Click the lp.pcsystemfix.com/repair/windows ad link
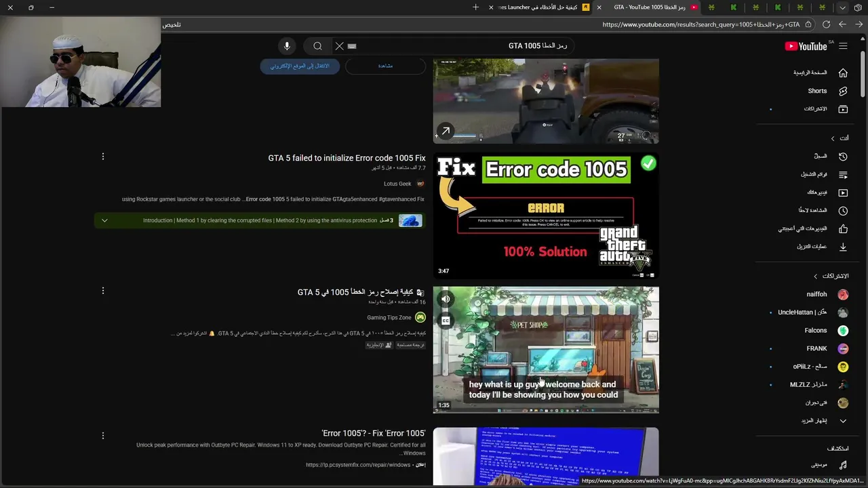This screenshot has height=488, width=868. [358, 465]
